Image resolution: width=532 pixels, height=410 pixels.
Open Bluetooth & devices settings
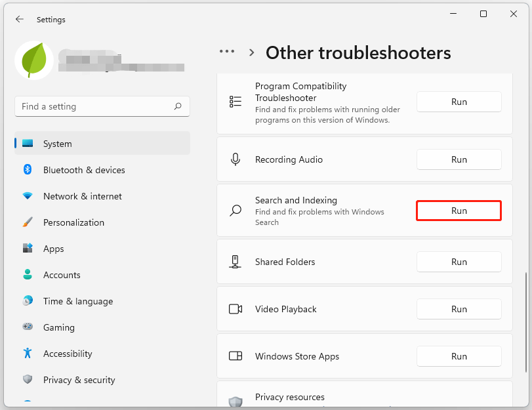pos(102,170)
